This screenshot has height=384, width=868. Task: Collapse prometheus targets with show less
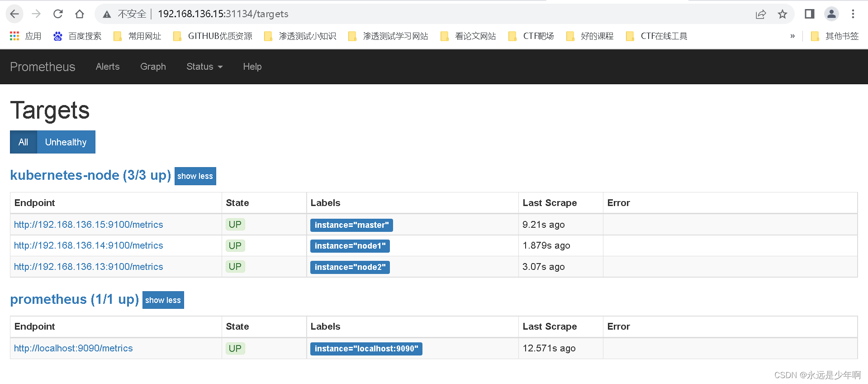163,300
